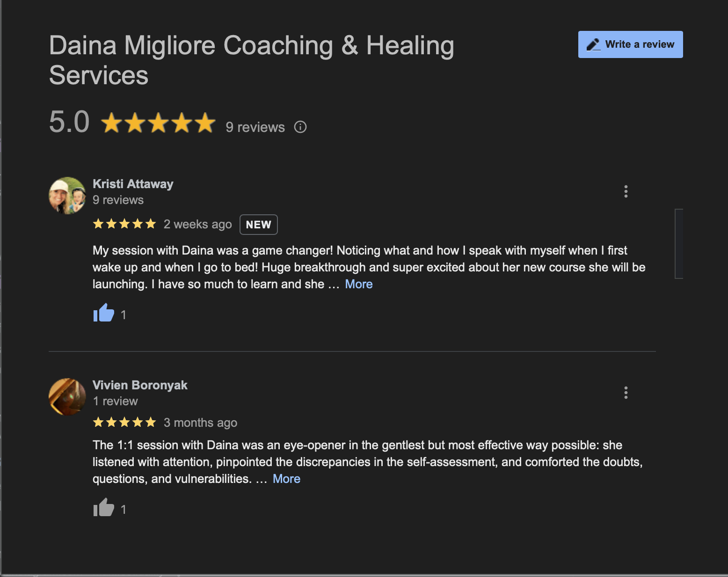Expand Vivien Boronyak's review with More
The width and height of the screenshot is (728, 577).
pos(286,479)
